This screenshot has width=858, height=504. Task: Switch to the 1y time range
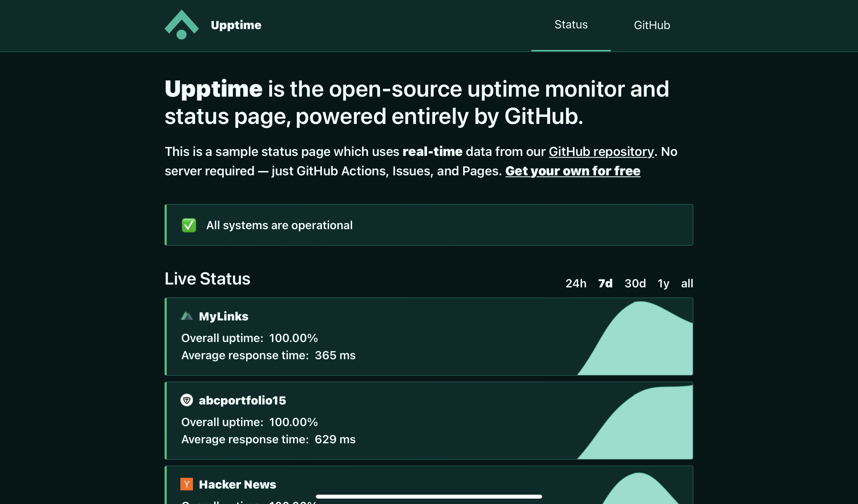(663, 283)
